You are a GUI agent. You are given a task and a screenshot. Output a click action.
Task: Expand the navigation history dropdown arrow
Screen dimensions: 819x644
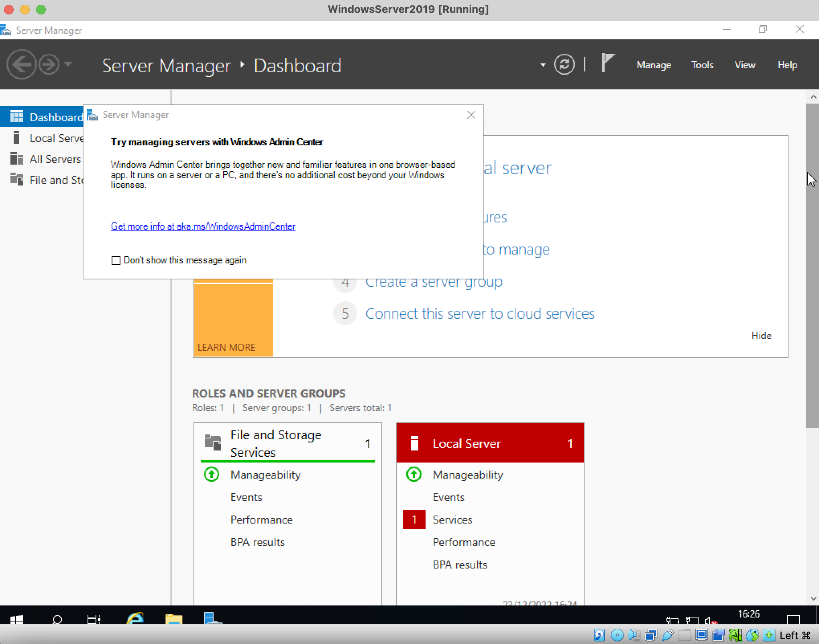click(x=68, y=64)
